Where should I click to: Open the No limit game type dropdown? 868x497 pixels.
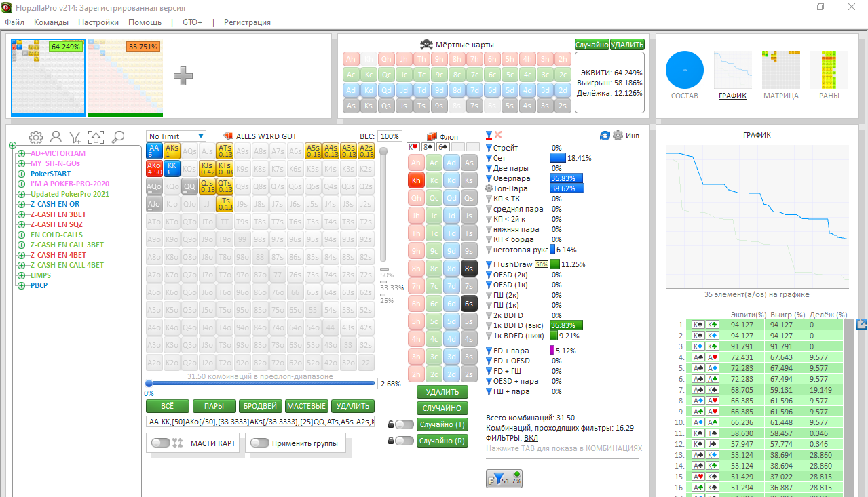click(176, 136)
